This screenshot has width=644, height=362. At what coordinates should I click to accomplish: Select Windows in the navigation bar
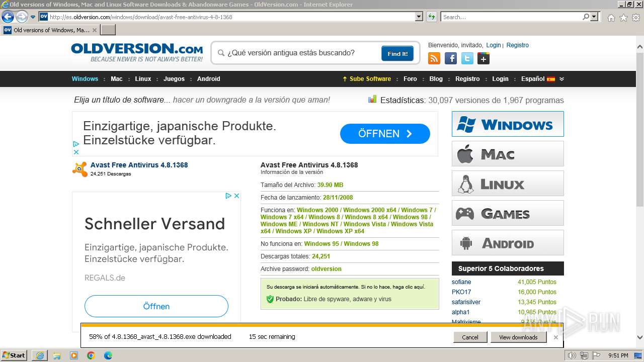pos(85,79)
